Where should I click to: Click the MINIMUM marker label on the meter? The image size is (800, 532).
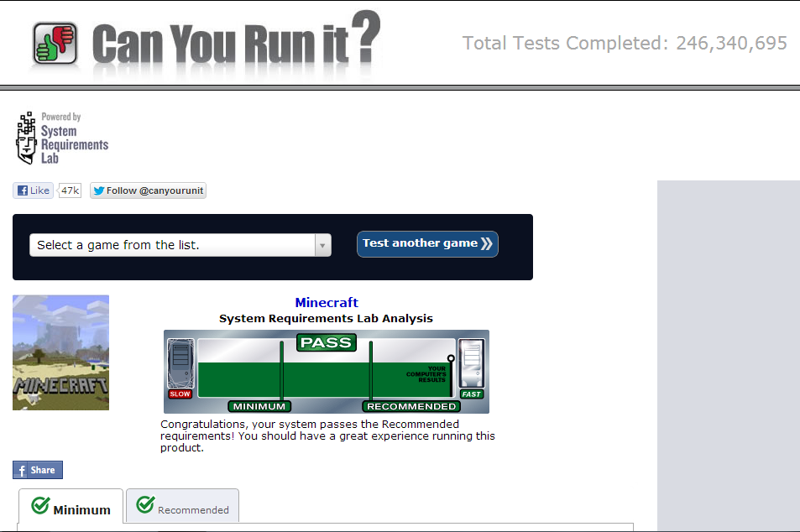[x=259, y=406]
